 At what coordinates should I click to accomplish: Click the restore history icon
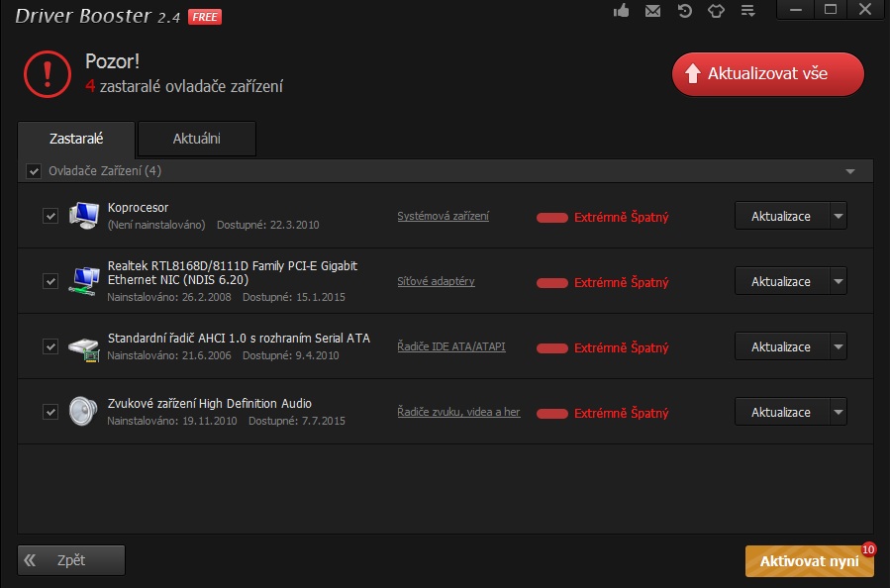[684, 11]
